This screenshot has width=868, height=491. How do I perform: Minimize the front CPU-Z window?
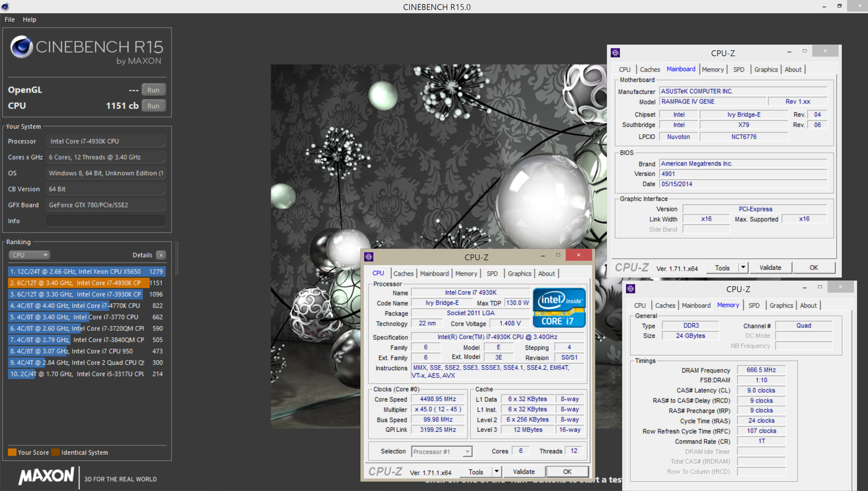coord(543,256)
